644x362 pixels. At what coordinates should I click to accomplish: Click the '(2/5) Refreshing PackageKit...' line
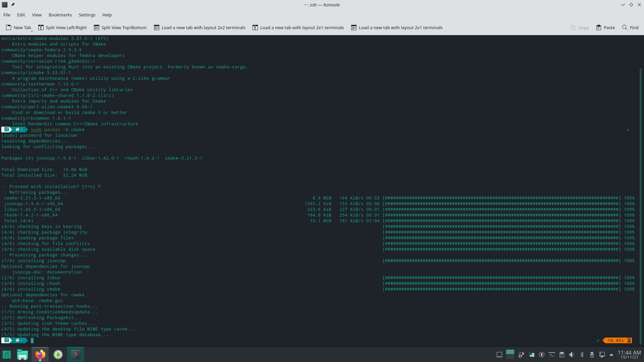click(x=42, y=317)
